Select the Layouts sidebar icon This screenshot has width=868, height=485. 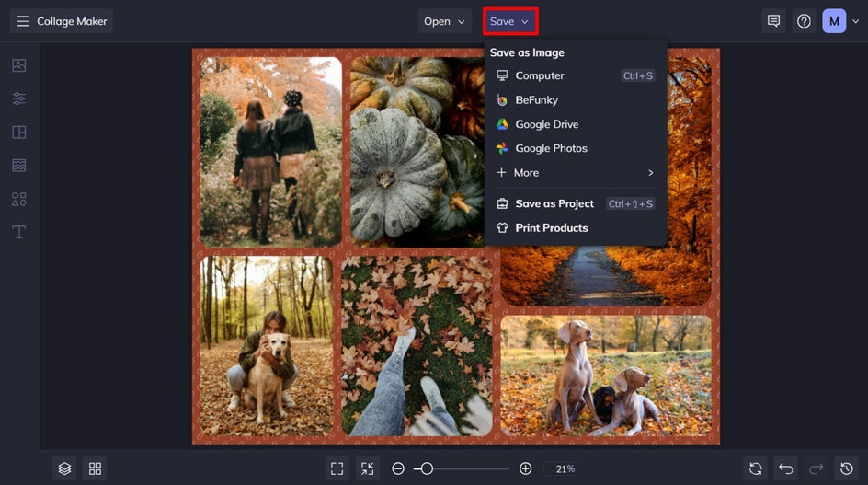pos(18,132)
